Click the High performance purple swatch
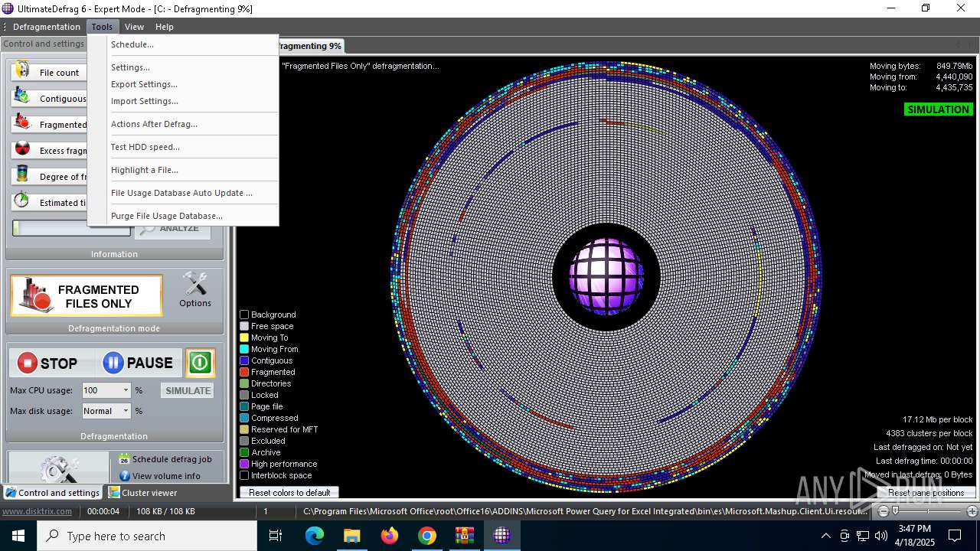 [x=244, y=464]
